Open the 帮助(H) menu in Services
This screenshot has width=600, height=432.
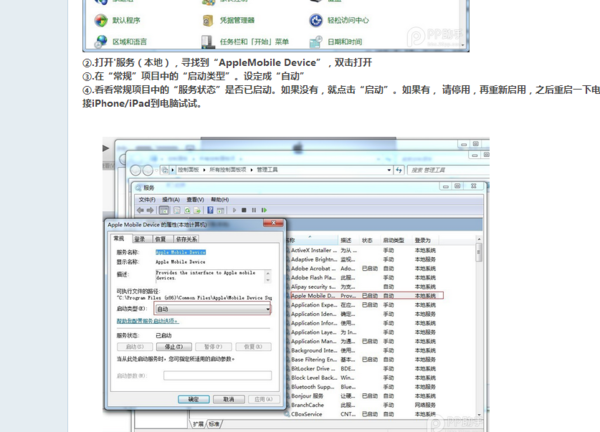click(220, 200)
